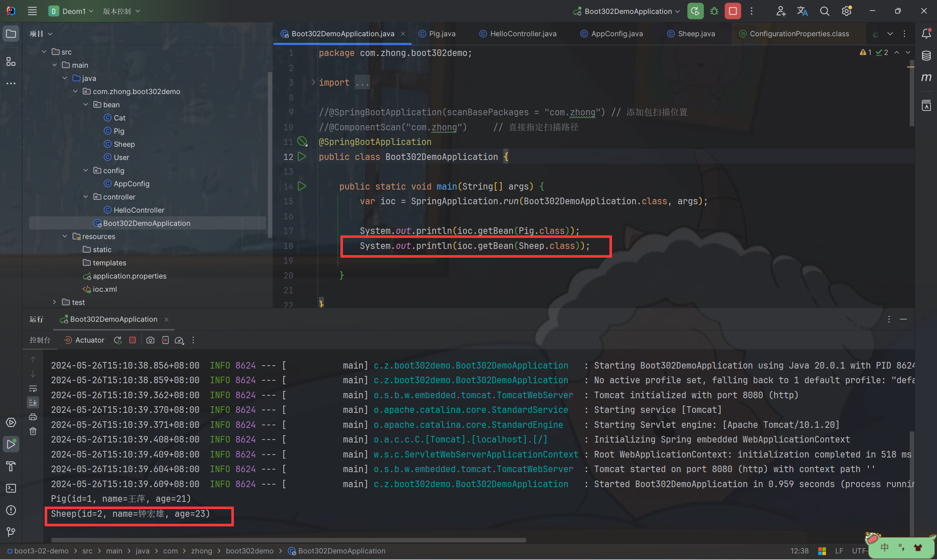The width and height of the screenshot is (937, 560).
Task: Click the Debug bug icon
Action: click(714, 11)
